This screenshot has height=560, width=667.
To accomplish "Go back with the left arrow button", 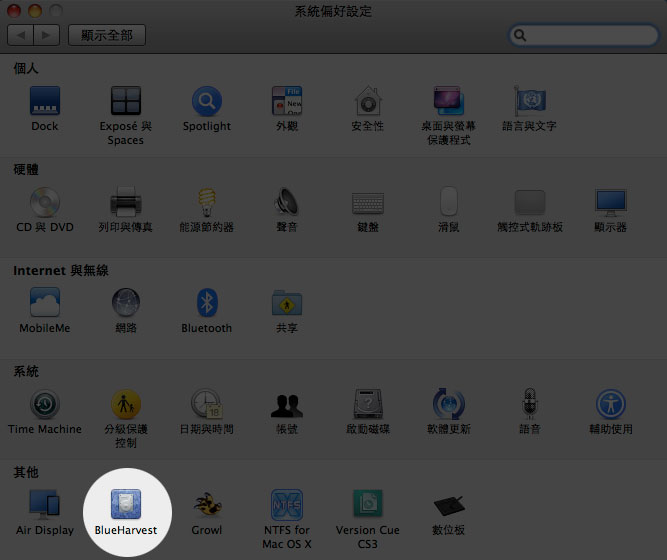I will pos(20,35).
